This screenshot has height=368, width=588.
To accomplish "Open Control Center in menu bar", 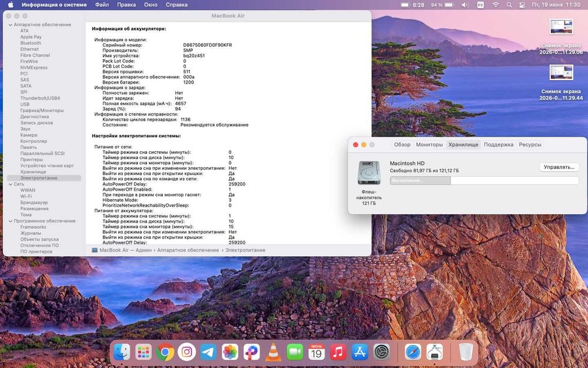I will click(x=522, y=5).
